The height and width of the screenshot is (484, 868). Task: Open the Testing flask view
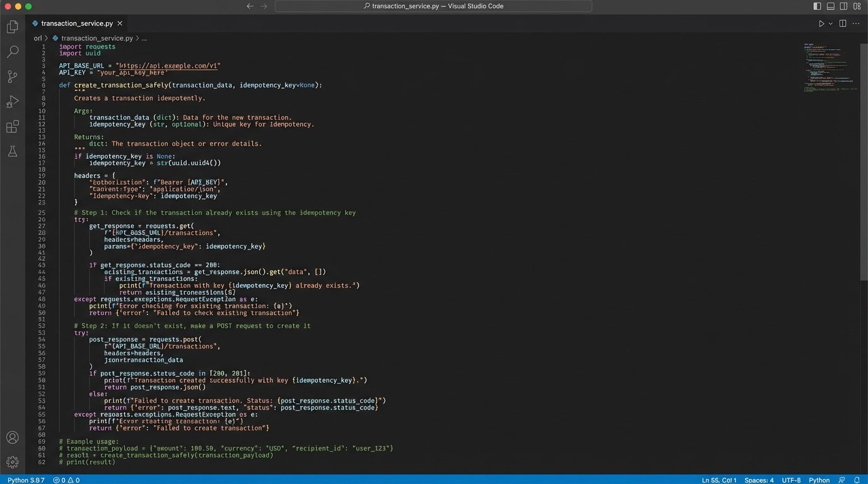12,151
